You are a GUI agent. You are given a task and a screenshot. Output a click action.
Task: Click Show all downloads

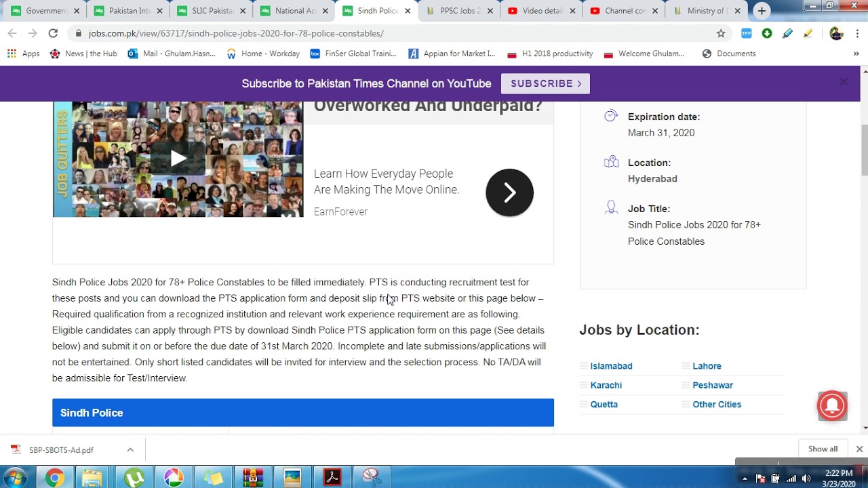823,449
